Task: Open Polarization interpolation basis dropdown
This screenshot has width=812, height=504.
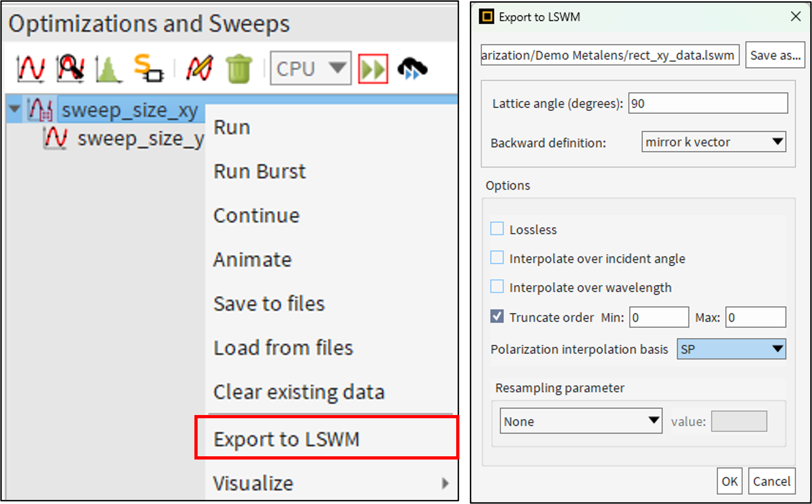Action: click(731, 349)
